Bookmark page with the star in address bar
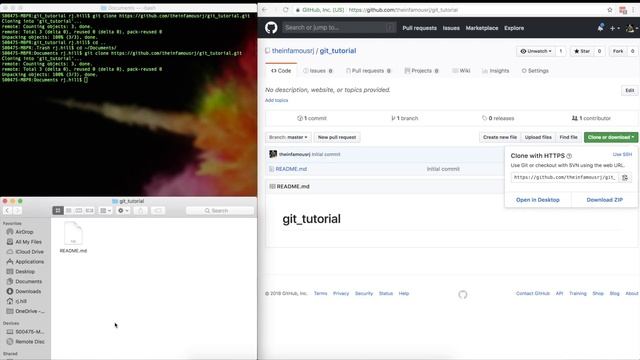Viewport: 640px width, 360px height. (x=610, y=10)
